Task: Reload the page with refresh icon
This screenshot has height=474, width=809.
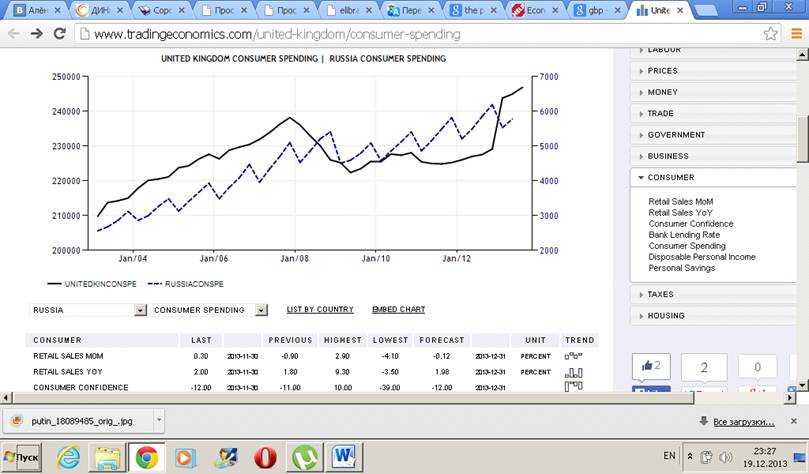Action: pyautogui.click(x=59, y=33)
